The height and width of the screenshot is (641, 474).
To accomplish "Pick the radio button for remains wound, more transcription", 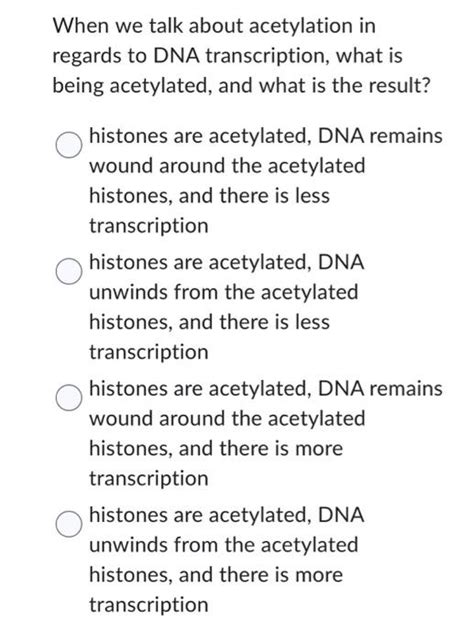I will pyautogui.click(x=69, y=397).
